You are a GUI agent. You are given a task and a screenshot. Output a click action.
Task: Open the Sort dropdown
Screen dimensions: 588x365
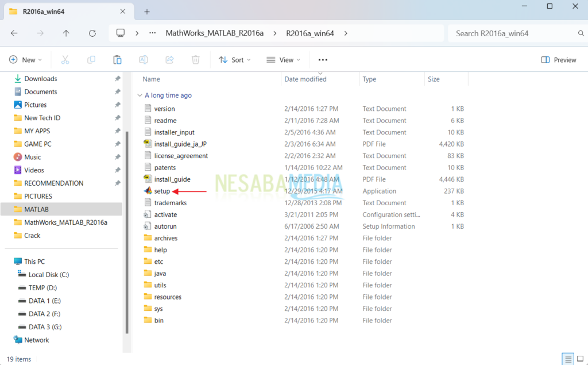tap(234, 59)
